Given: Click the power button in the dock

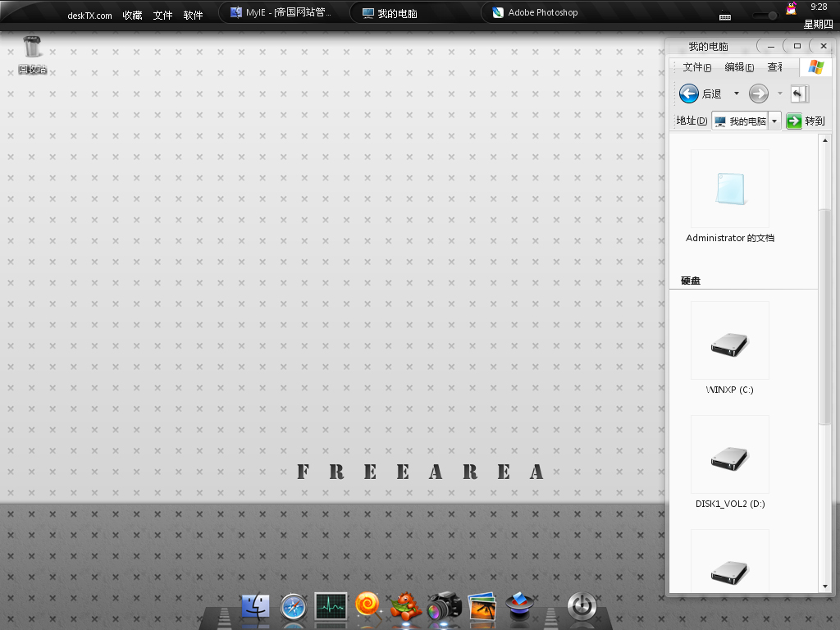Looking at the screenshot, I should 582,607.
